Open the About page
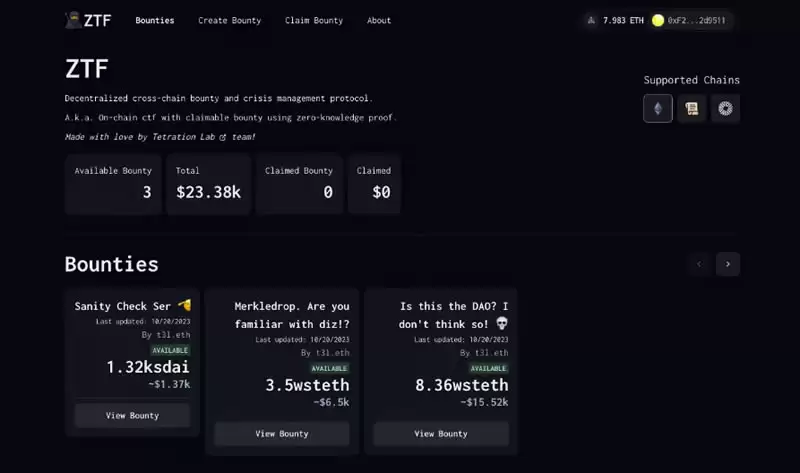 coord(379,20)
